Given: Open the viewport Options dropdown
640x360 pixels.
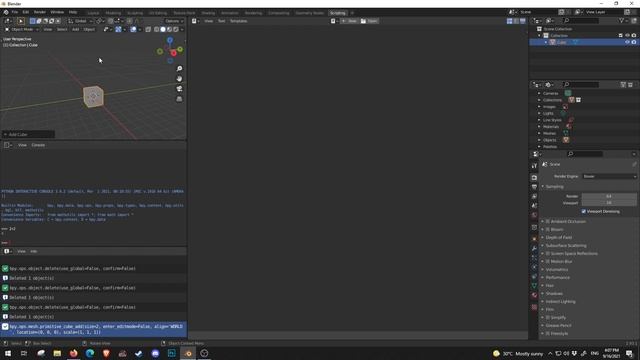Looking at the screenshot, I should pyautogui.click(x=174, y=21).
